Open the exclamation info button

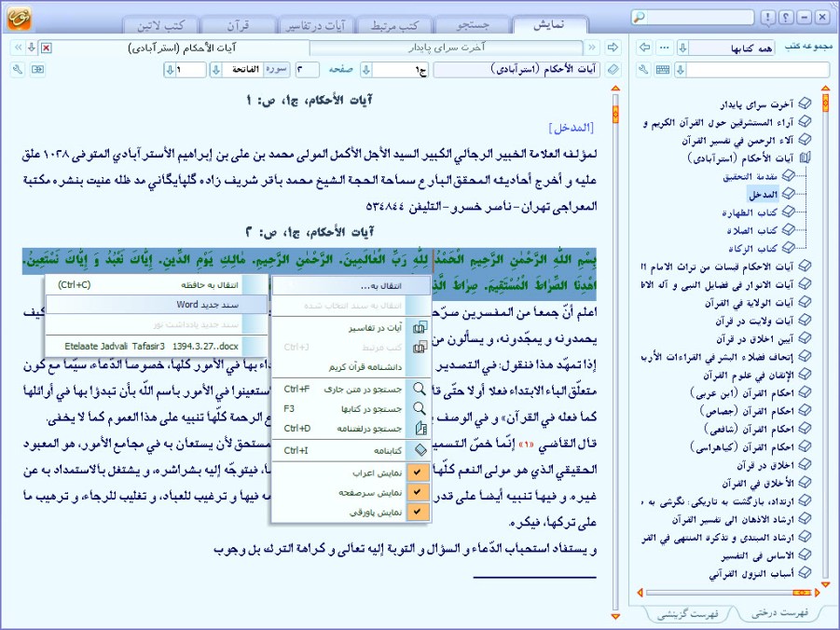point(767,18)
